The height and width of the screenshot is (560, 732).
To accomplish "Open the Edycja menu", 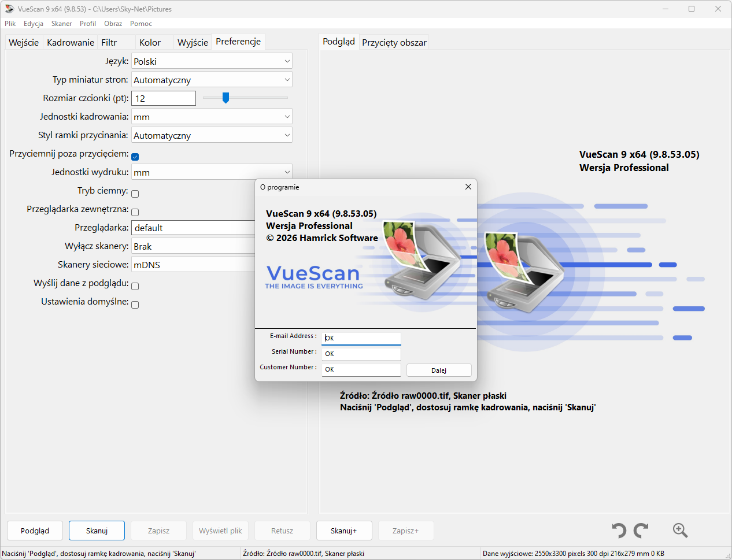I will coord(34,24).
